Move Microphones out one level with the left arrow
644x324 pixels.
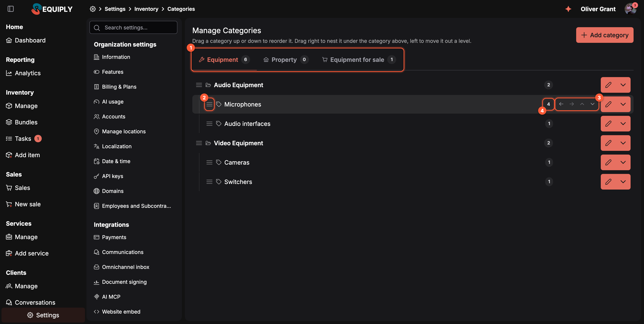click(x=561, y=104)
